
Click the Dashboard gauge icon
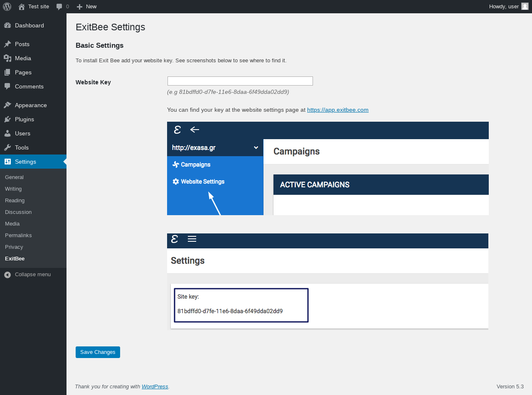pyautogui.click(x=7, y=25)
